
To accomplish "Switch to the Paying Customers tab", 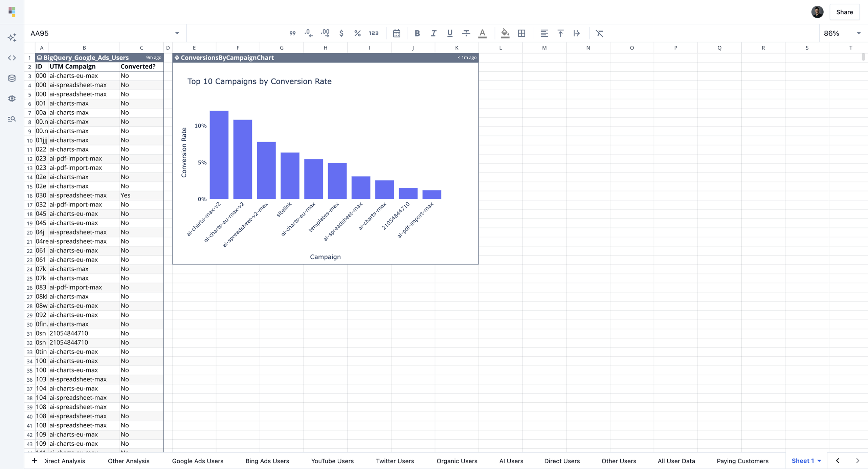I will (742, 461).
